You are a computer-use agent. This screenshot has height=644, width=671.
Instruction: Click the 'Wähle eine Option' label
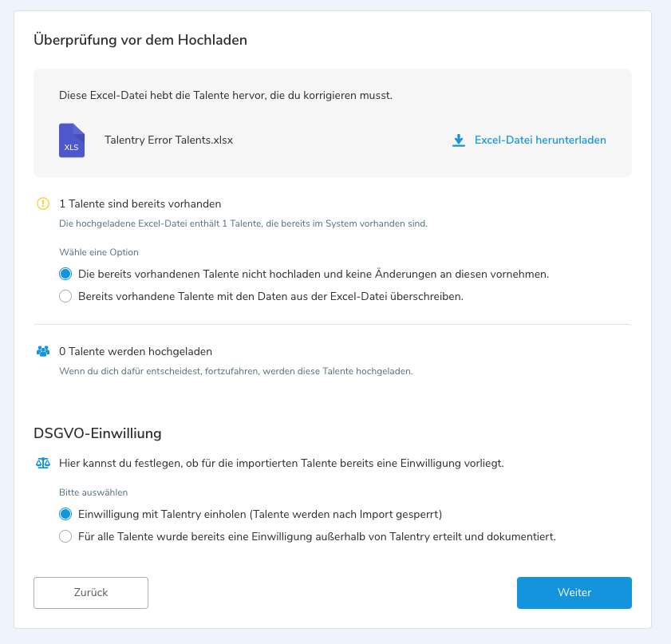pos(99,252)
